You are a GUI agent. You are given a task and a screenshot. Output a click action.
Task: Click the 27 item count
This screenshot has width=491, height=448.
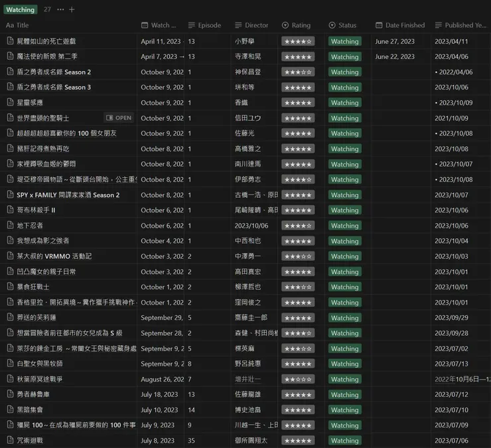(x=47, y=9)
